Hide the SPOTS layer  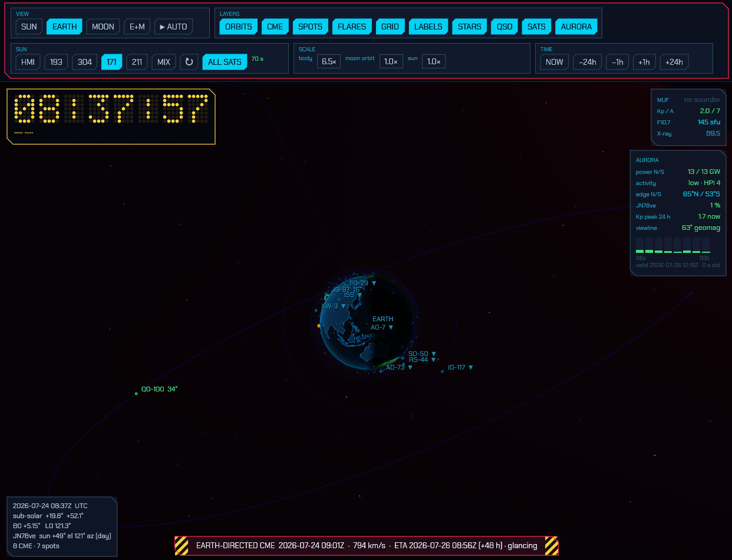pos(311,27)
